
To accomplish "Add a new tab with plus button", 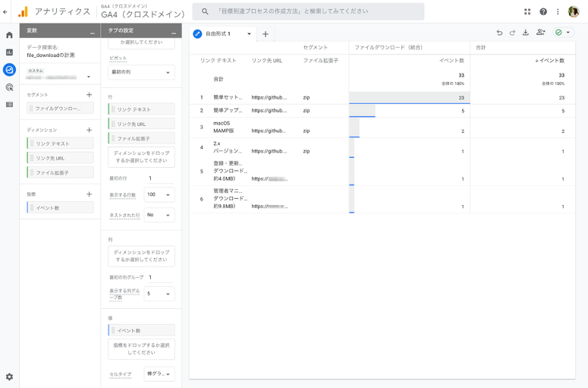I will pyautogui.click(x=266, y=34).
